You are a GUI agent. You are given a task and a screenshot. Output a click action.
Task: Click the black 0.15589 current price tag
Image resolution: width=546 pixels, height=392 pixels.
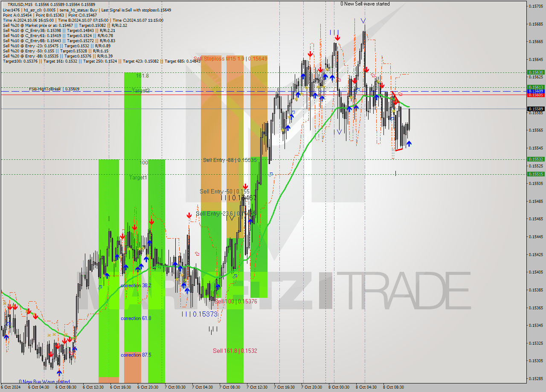click(536, 109)
